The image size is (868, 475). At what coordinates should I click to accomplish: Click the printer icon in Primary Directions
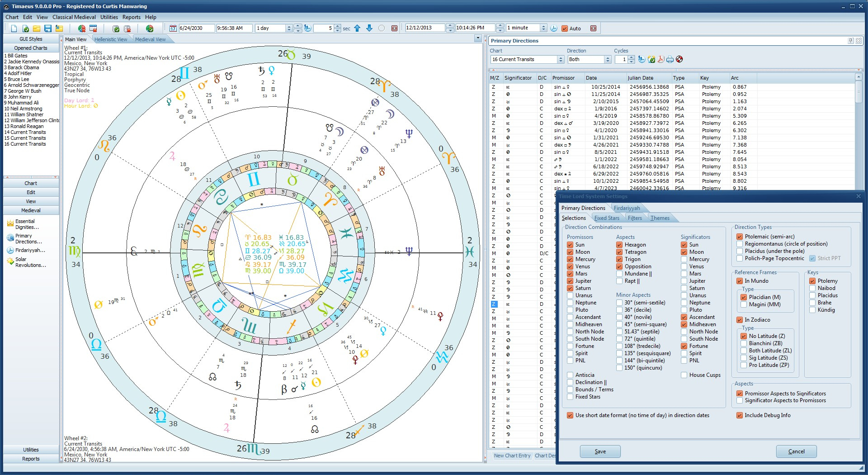(670, 59)
